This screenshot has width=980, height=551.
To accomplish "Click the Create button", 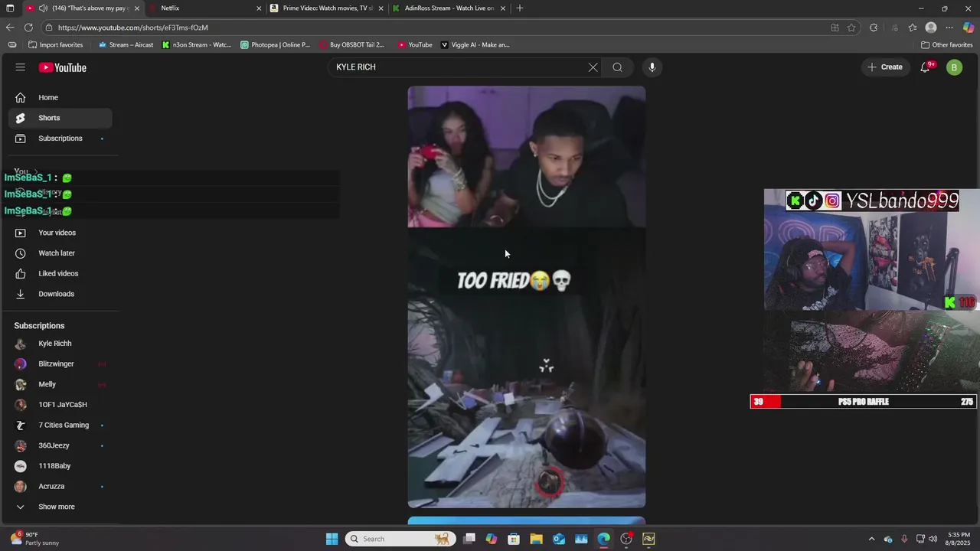I will (885, 67).
